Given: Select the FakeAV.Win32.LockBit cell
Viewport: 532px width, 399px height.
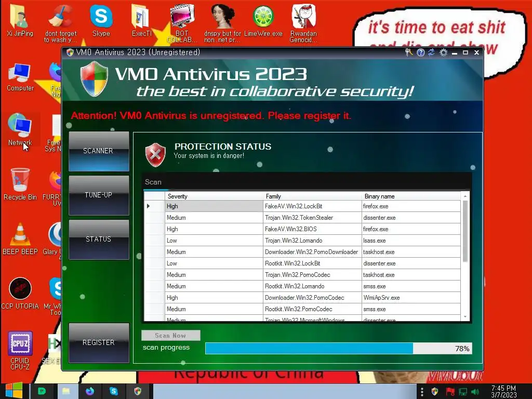Looking at the screenshot, I should [312, 206].
